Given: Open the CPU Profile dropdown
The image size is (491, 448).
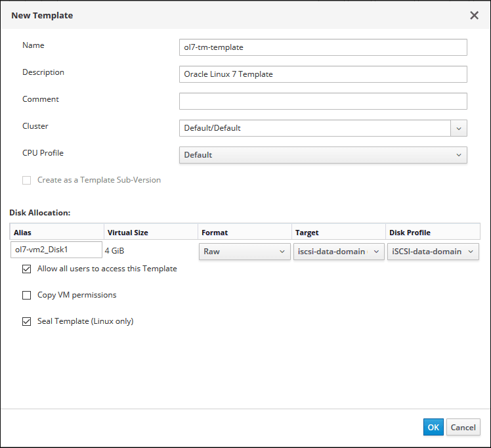Looking at the screenshot, I should pyautogui.click(x=322, y=155).
